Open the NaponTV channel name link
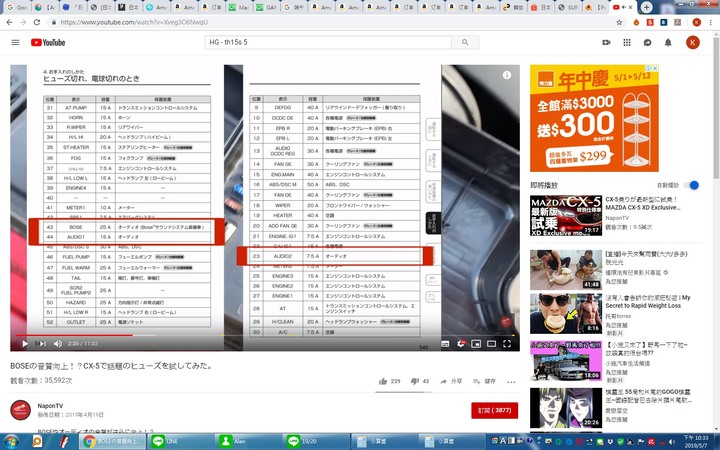The width and height of the screenshot is (720, 450). [51, 406]
